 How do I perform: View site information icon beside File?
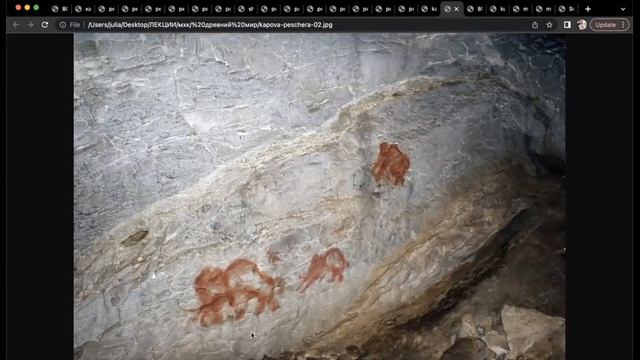[x=62, y=25]
